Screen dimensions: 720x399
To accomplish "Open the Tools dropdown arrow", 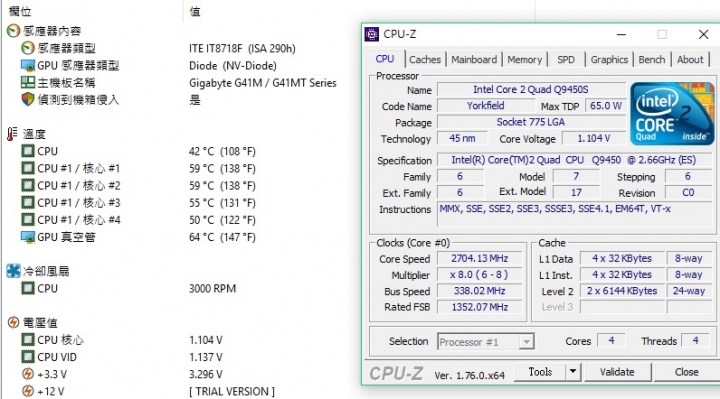I will point(573,371).
